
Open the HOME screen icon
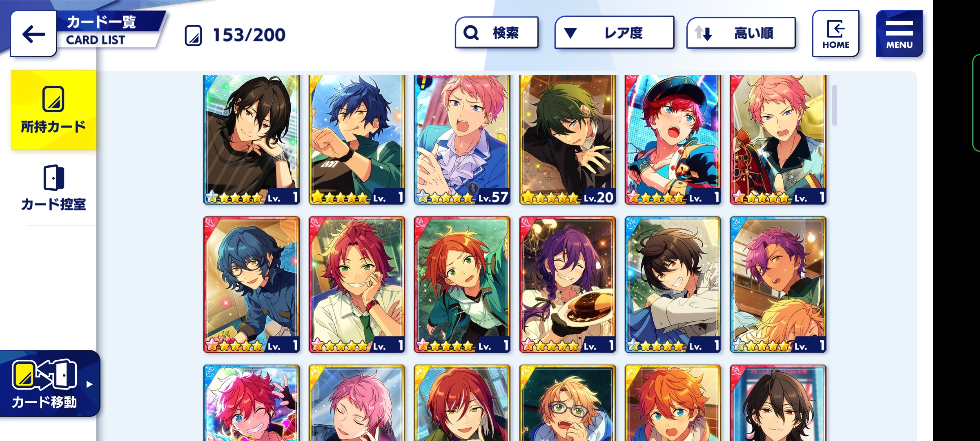click(835, 33)
